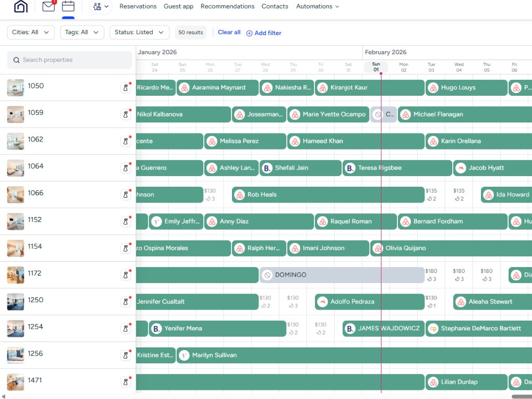Open Marie Yvette Ocampo's reservation
The height and width of the screenshot is (399, 532).
coord(328,114)
